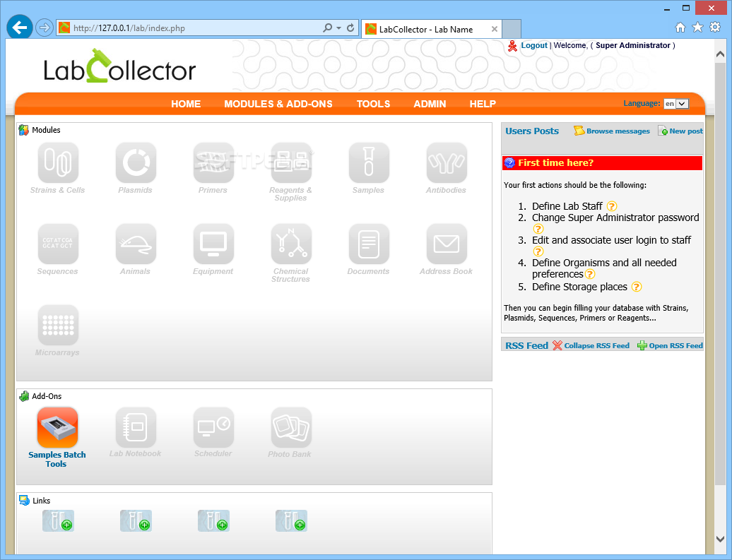
Task: Open the Sequences module icon
Action: coord(58,244)
